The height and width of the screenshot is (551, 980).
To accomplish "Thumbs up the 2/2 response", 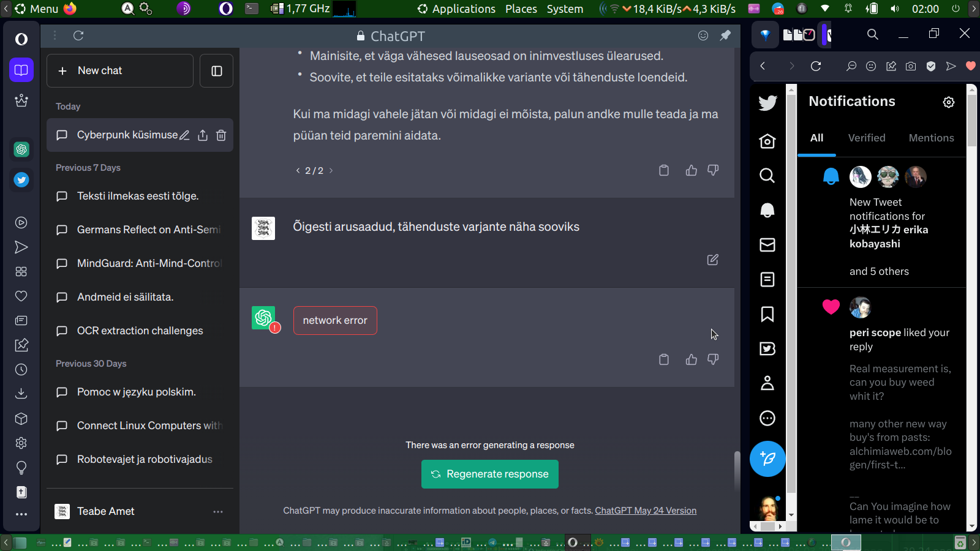I will tap(692, 170).
